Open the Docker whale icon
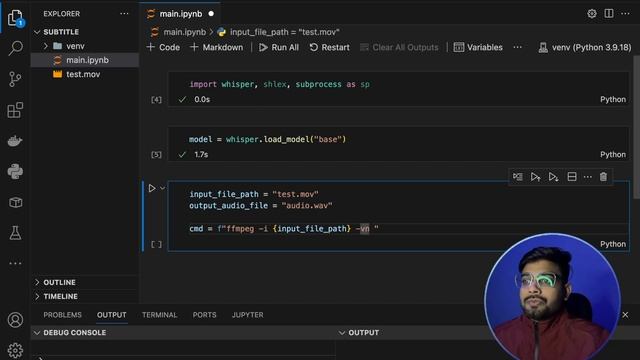Viewport: 640px width, 360px height. (x=15, y=141)
